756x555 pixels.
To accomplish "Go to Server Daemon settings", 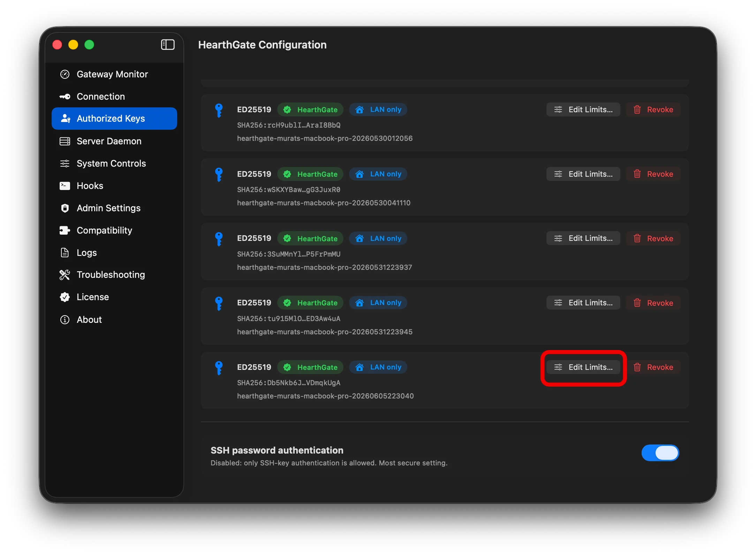I will [114, 141].
